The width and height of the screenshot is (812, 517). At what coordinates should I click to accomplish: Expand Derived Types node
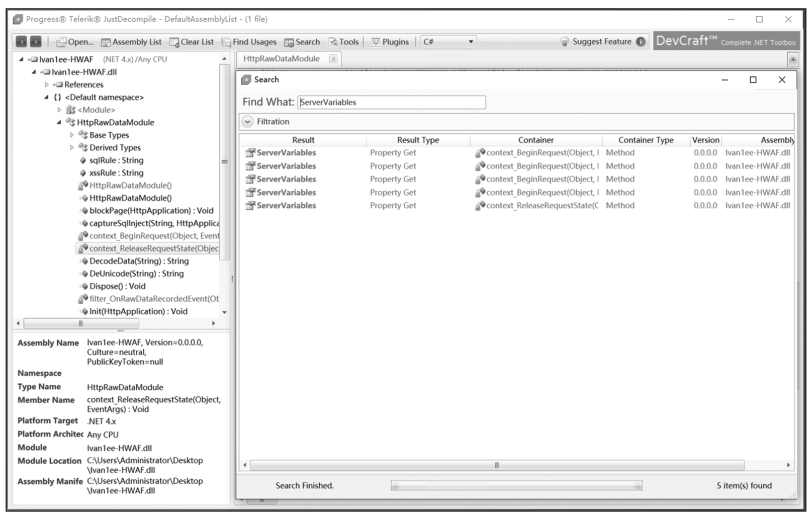click(71, 147)
